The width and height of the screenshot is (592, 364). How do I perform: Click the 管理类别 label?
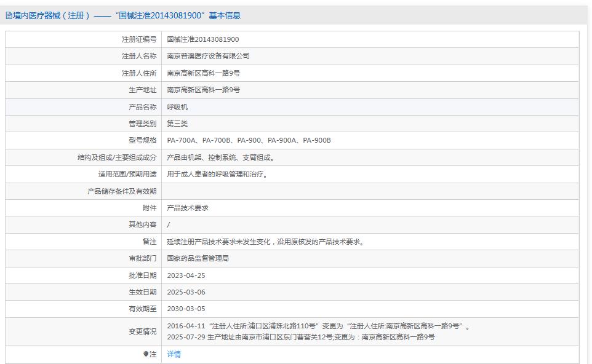pyautogui.click(x=142, y=124)
